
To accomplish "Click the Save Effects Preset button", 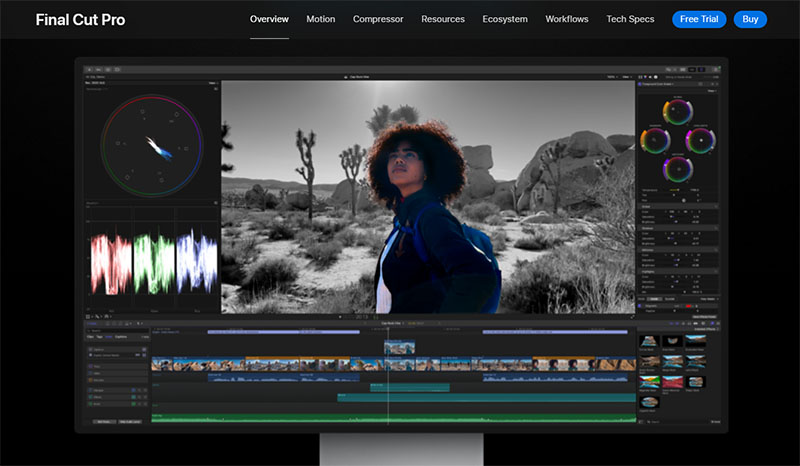I will tap(705, 317).
